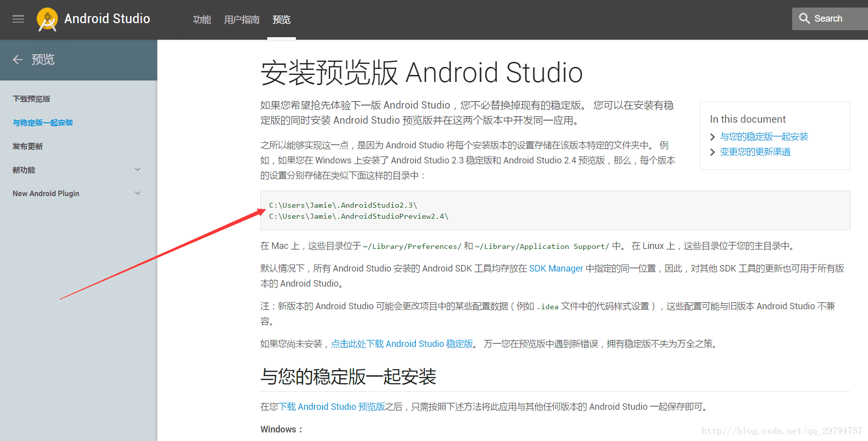Open 发布更新 in the sidebar
868x441 pixels.
28,146
